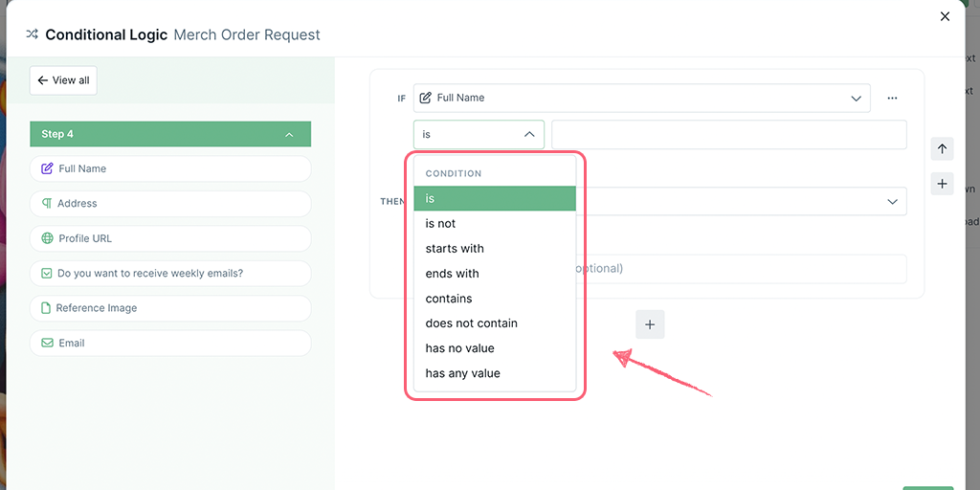Image resolution: width=980 pixels, height=490 pixels.
Task: Open the IF field dropdown showing Full Name
Action: pos(642,99)
